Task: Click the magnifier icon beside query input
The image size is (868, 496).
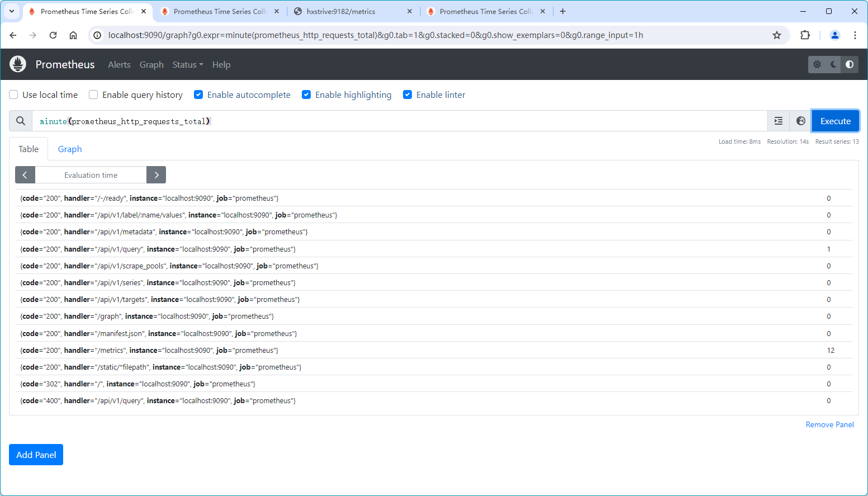Action: click(21, 121)
